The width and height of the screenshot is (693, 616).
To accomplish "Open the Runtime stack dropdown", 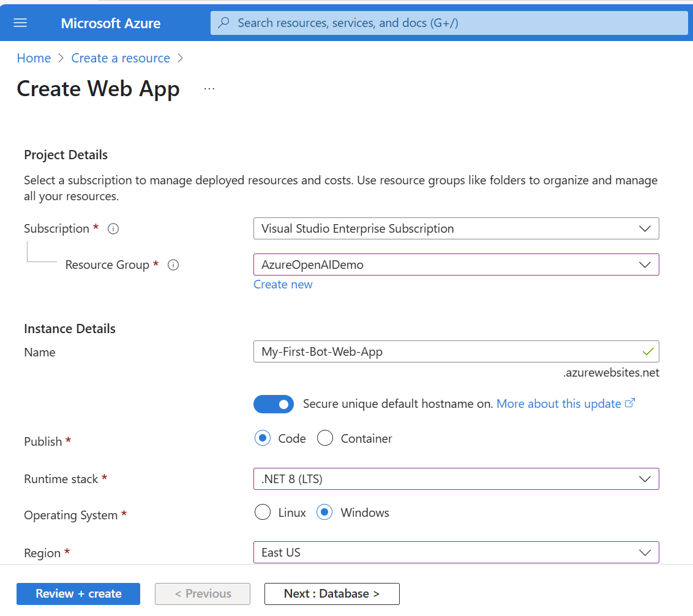I will (645, 479).
